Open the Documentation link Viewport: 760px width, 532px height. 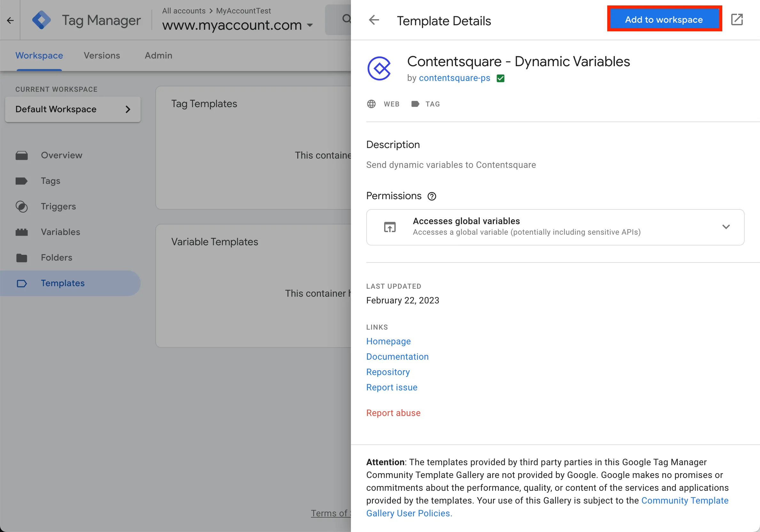[x=397, y=356]
